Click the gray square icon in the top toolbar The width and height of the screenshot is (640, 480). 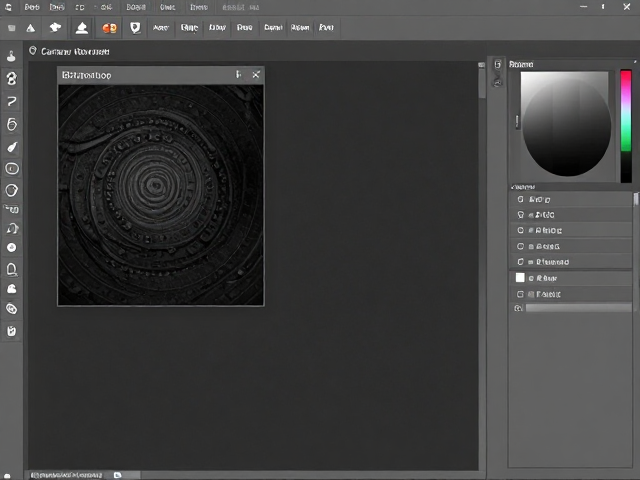(x=12, y=28)
